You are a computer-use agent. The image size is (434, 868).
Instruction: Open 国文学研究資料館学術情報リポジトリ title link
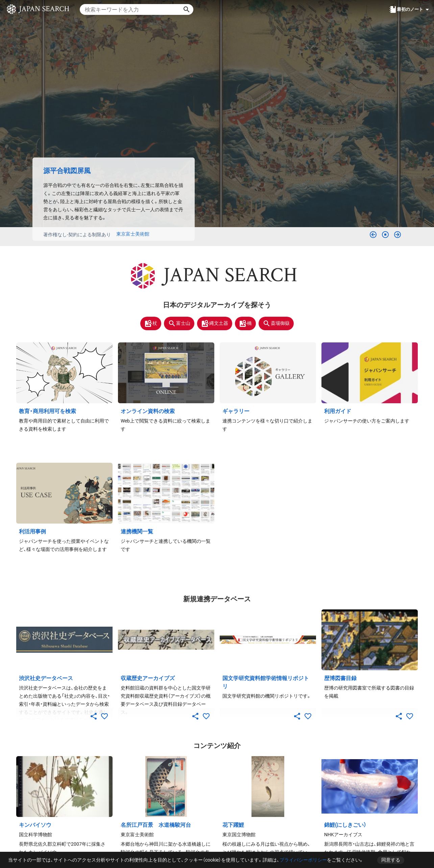pyautogui.click(x=265, y=682)
